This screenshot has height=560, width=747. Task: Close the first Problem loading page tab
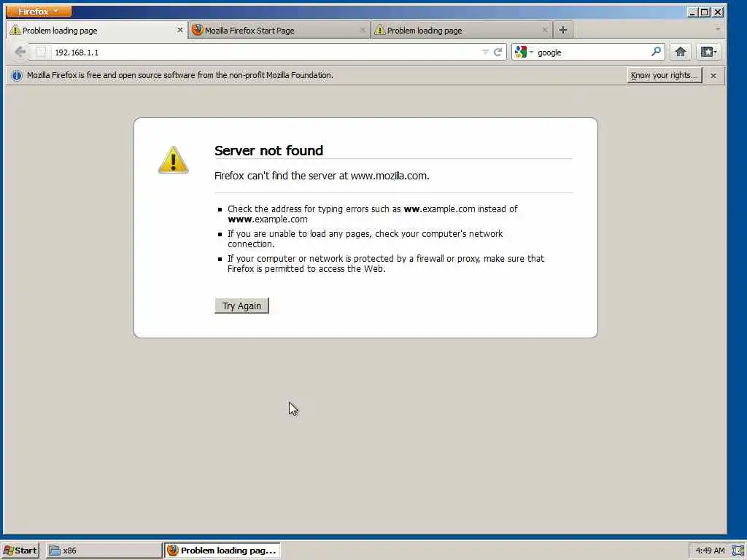pos(179,30)
